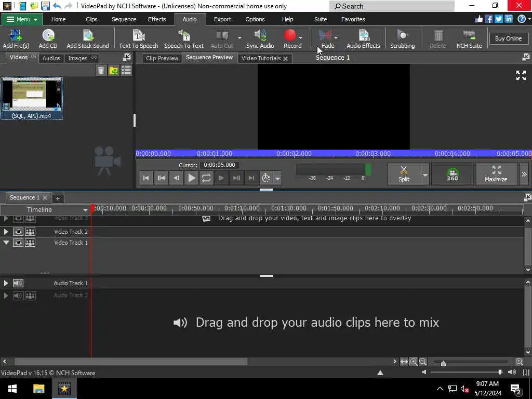Image resolution: width=532 pixels, height=399 pixels.
Task: Click the LinkedIn share icon
Action: (509, 19)
